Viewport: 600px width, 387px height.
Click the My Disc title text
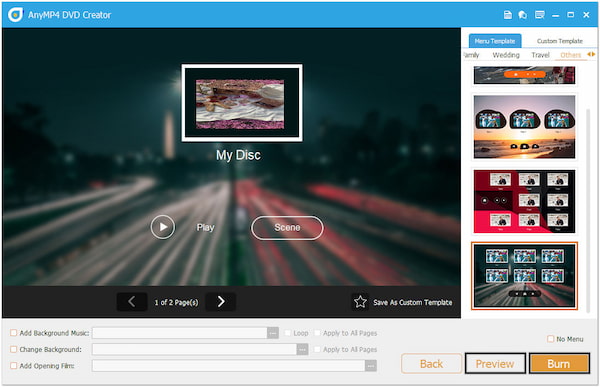(238, 155)
